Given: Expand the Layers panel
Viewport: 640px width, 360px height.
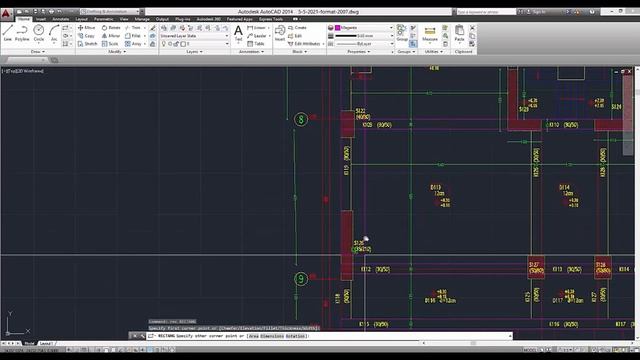Looking at the screenshot, I should tap(194, 52).
